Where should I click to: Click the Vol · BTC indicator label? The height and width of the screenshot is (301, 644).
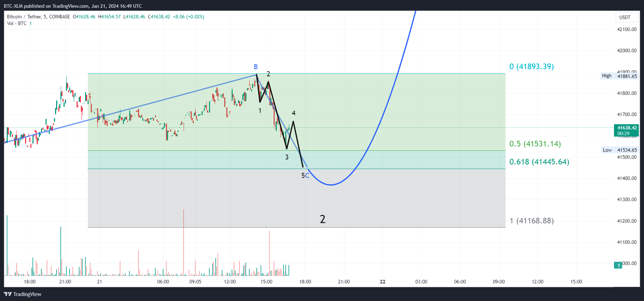pyautogui.click(x=17, y=23)
